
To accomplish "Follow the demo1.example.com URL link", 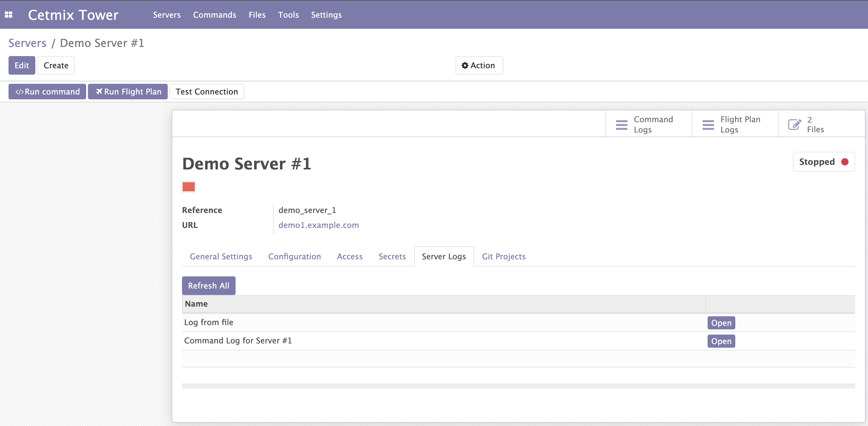I will 318,225.
